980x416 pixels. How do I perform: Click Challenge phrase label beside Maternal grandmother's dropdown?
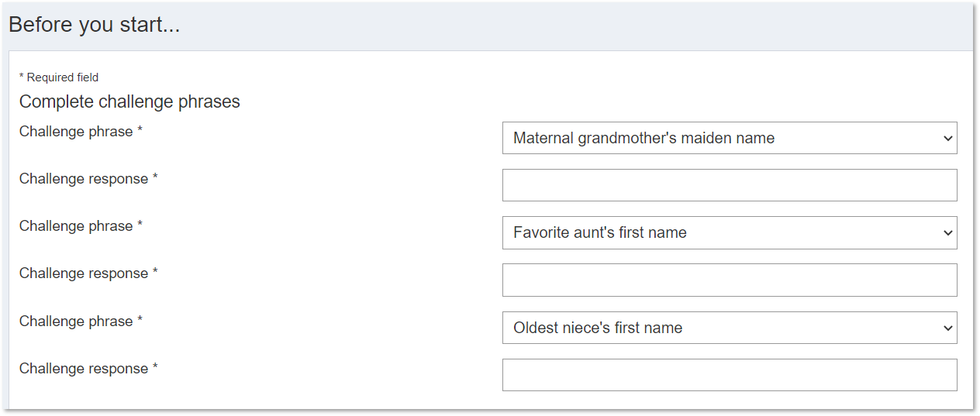[81, 132]
